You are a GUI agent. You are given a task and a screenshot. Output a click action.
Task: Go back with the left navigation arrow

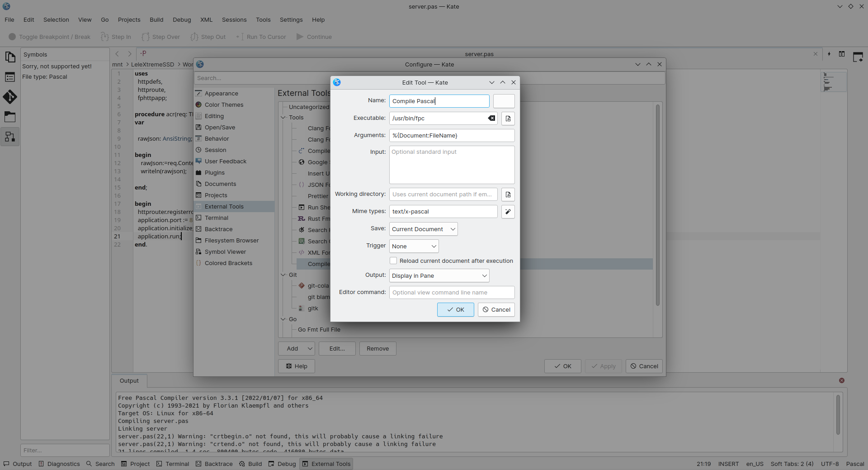117,54
